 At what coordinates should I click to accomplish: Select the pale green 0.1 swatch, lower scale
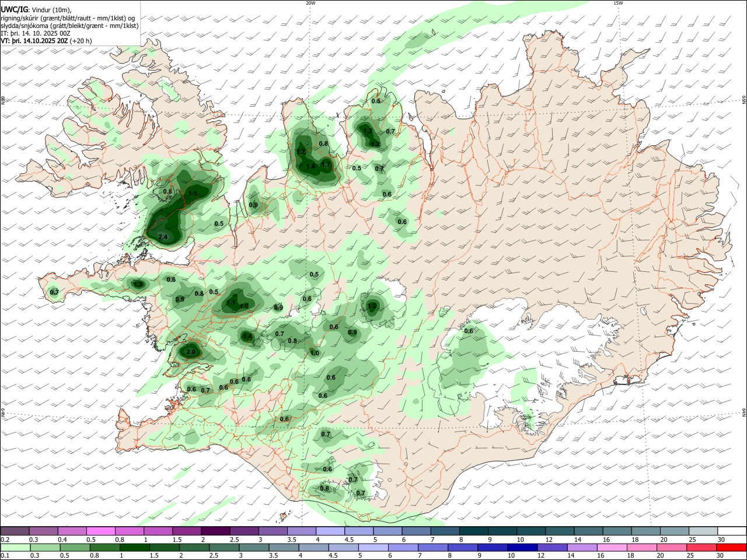tap(15, 547)
